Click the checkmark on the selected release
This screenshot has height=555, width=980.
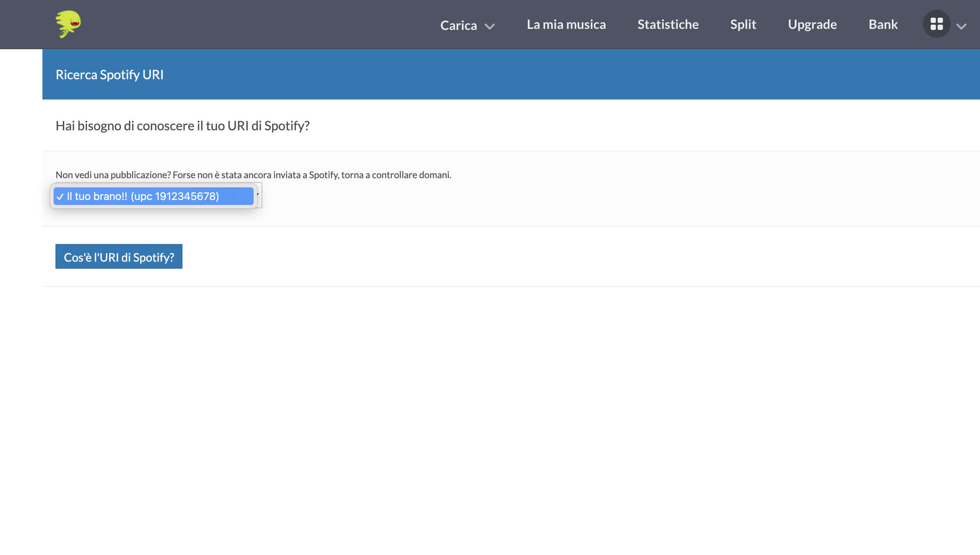pos(60,197)
